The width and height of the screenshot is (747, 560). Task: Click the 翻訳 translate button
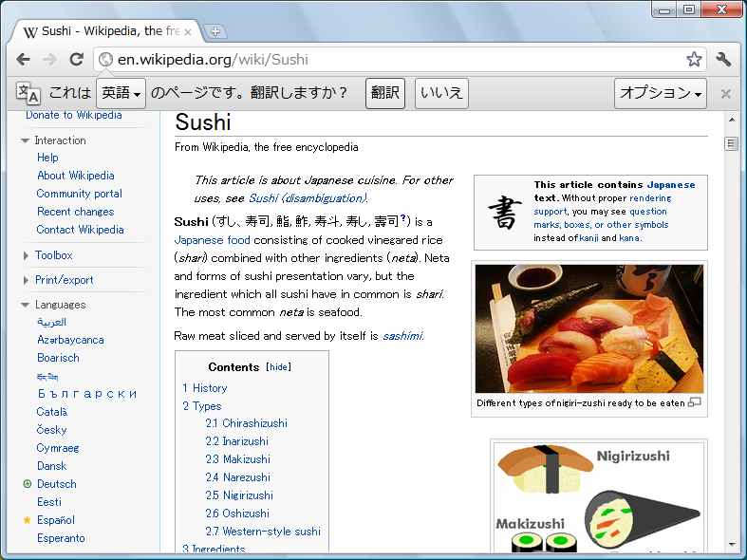click(385, 93)
